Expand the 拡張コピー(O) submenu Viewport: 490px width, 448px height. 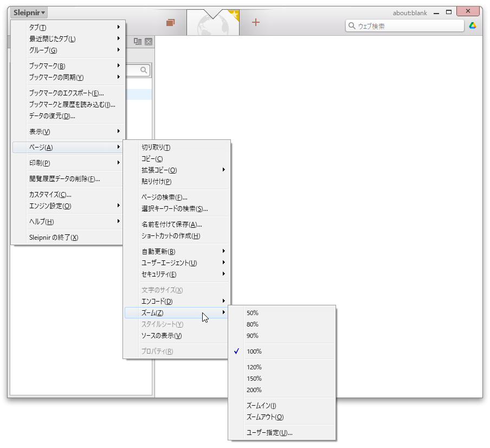177,170
